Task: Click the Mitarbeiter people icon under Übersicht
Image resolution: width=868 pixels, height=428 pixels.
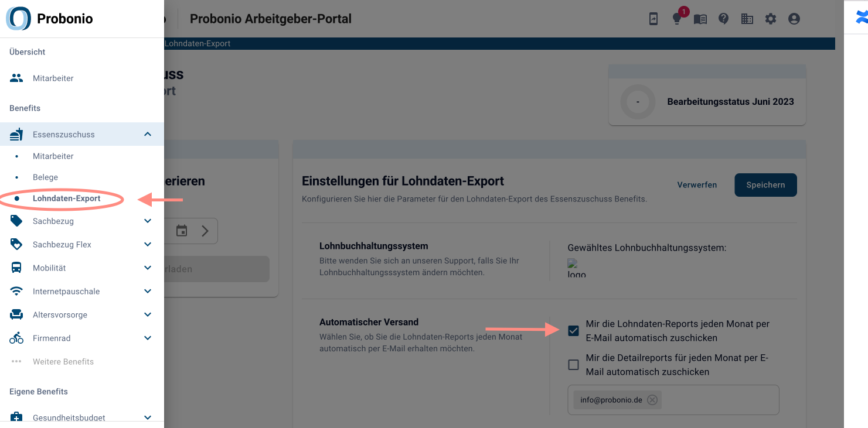Action: [x=16, y=78]
